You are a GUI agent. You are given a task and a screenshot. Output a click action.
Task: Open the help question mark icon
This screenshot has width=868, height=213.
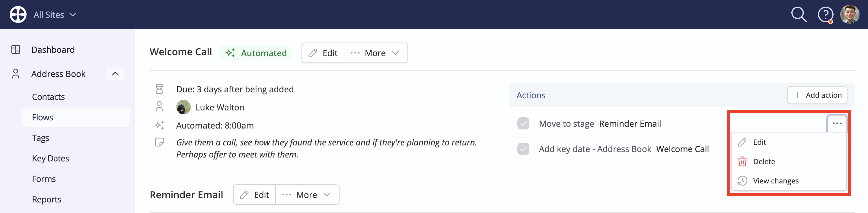825,15
